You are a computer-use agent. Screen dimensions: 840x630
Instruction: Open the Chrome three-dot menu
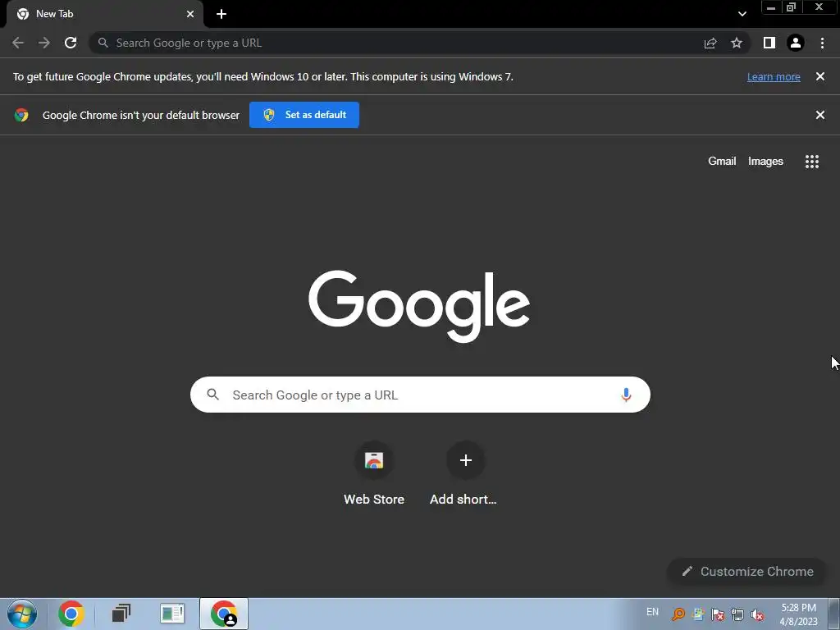822,43
